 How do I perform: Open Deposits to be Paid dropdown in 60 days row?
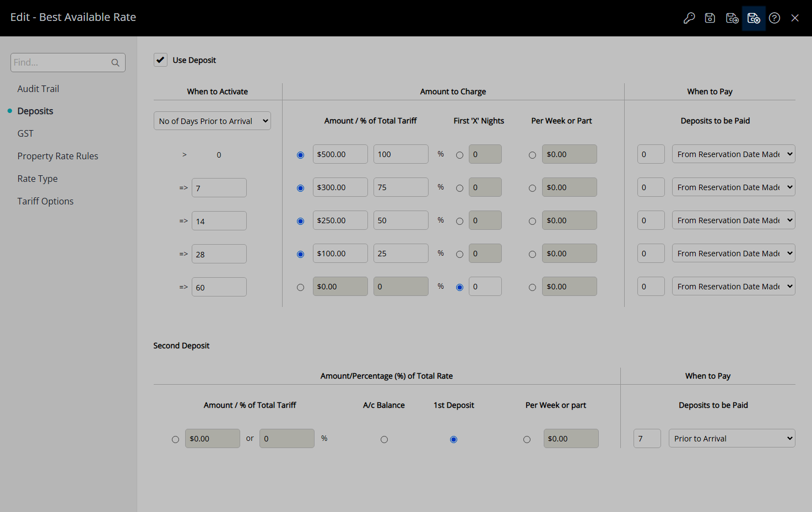pos(733,286)
